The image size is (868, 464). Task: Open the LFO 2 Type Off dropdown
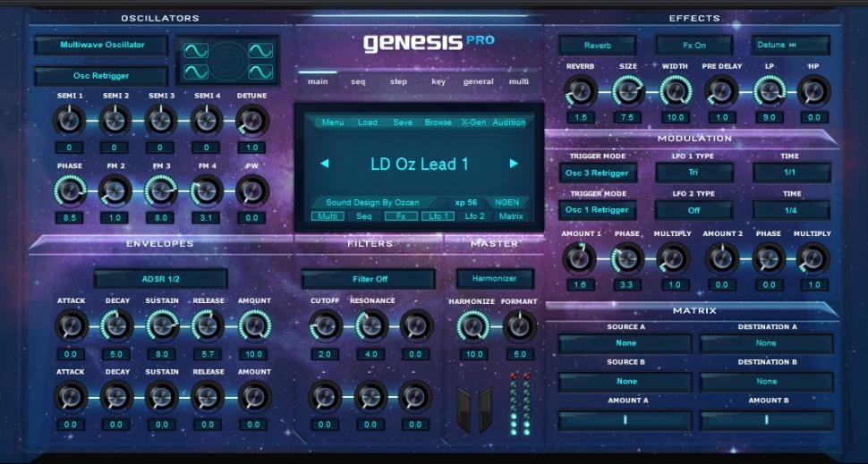click(694, 210)
